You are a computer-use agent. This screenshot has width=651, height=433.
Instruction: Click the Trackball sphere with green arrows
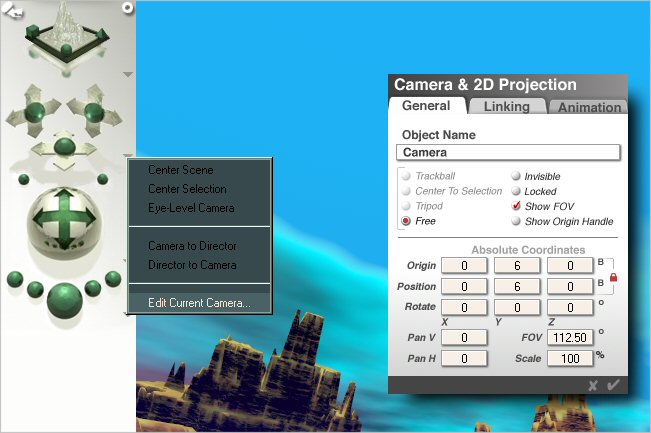64,222
